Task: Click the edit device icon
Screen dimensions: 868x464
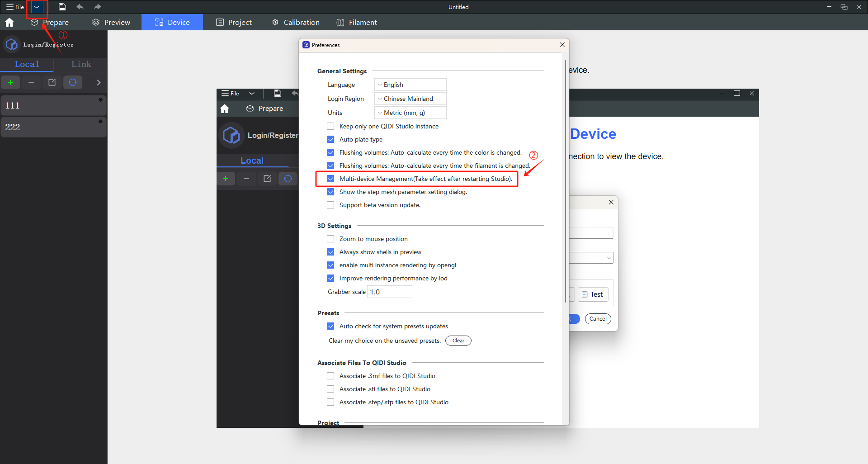Action: (52, 82)
